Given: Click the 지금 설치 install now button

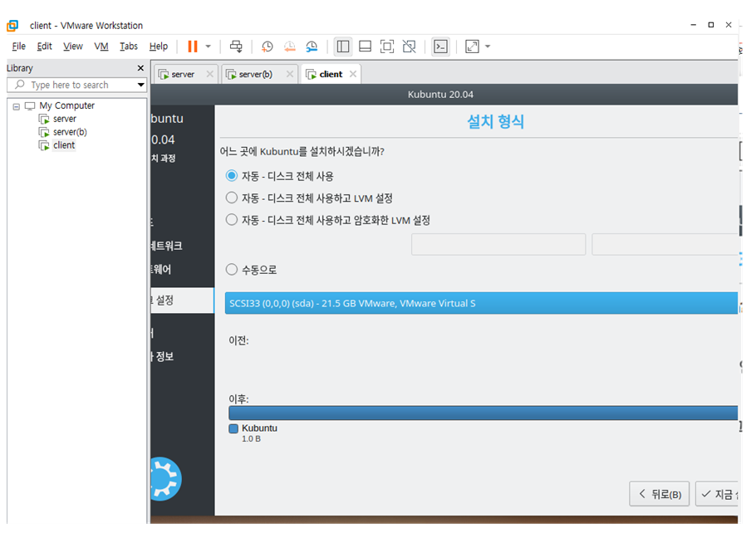Looking at the screenshot, I should pyautogui.click(x=717, y=494).
